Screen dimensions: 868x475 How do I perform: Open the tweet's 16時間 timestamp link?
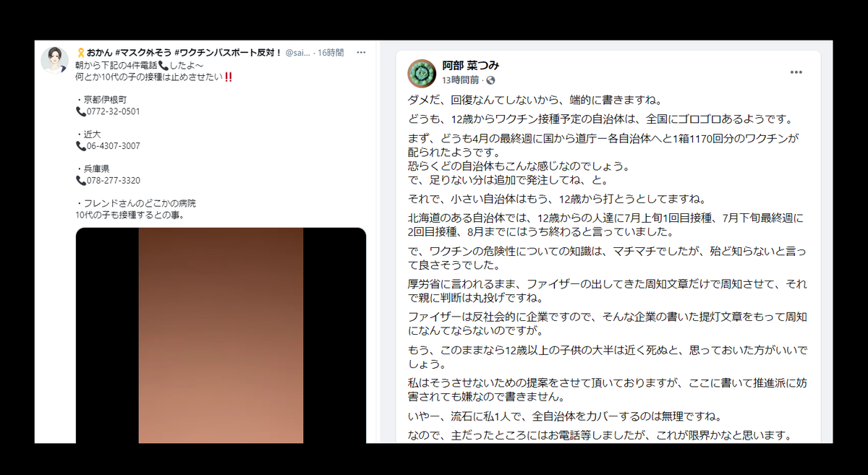pyautogui.click(x=331, y=53)
